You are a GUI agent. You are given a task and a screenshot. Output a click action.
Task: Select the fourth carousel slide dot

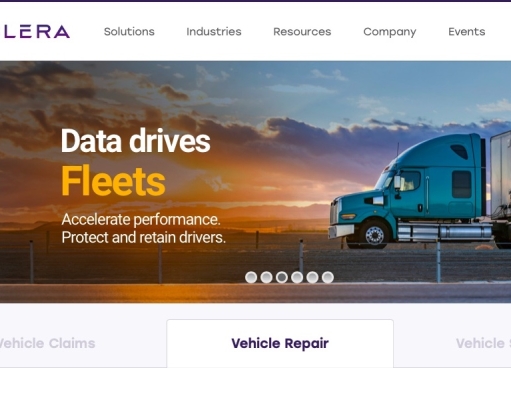[297, 277]
